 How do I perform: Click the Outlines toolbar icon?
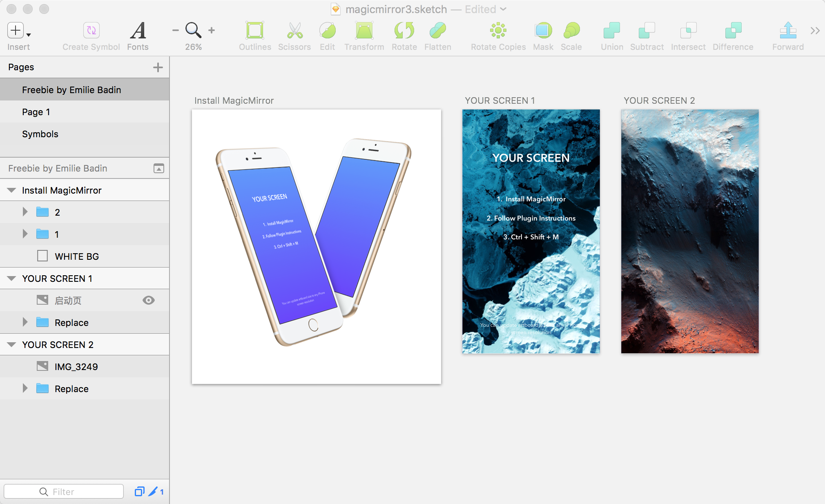click(255, 31)
